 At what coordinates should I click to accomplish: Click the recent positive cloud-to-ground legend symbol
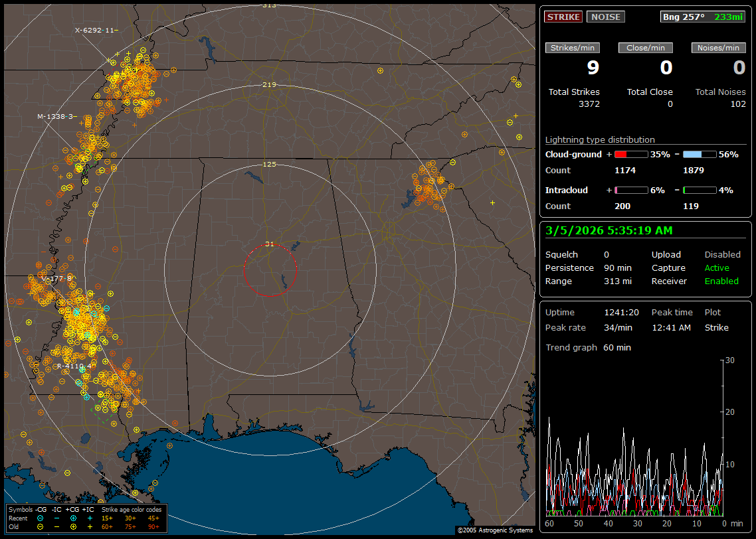coord(73,518)
